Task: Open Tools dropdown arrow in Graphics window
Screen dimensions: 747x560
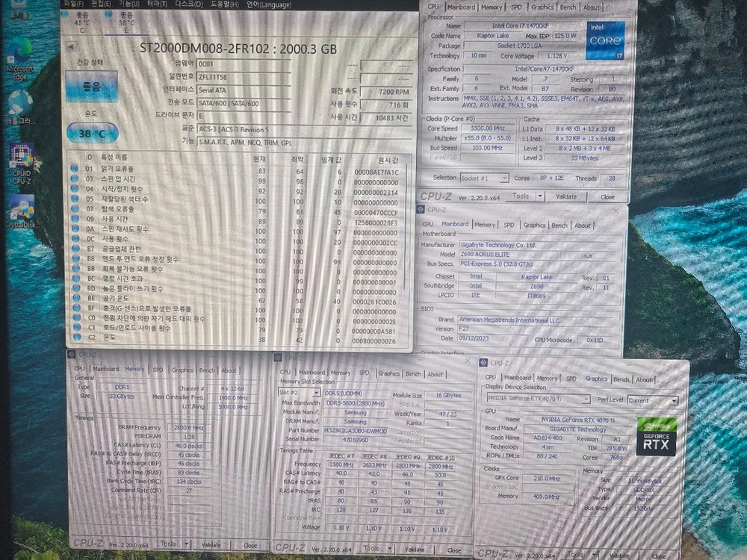Action: [594, 555]
